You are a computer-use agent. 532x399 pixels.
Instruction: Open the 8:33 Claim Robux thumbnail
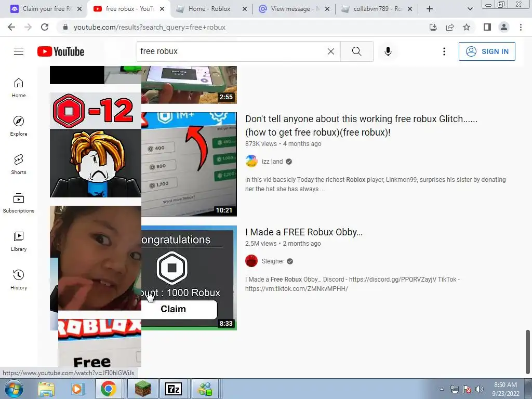[189, 278]
